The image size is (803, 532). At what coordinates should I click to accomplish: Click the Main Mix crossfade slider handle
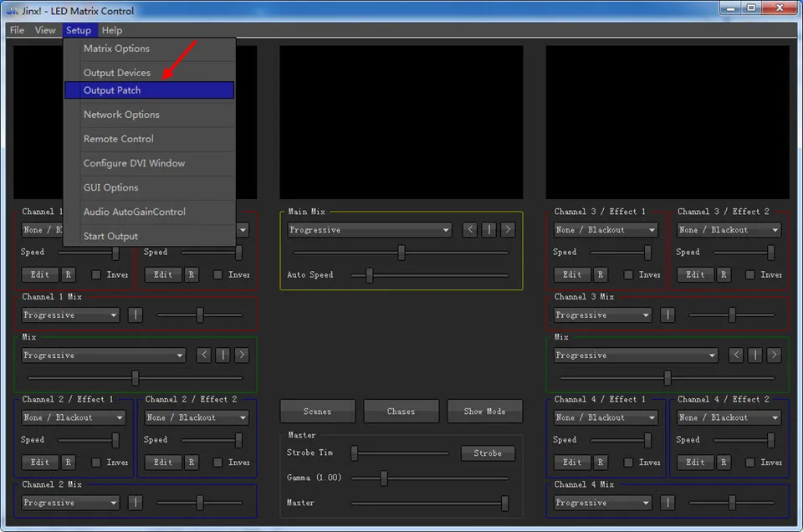[x=401, y=252]
